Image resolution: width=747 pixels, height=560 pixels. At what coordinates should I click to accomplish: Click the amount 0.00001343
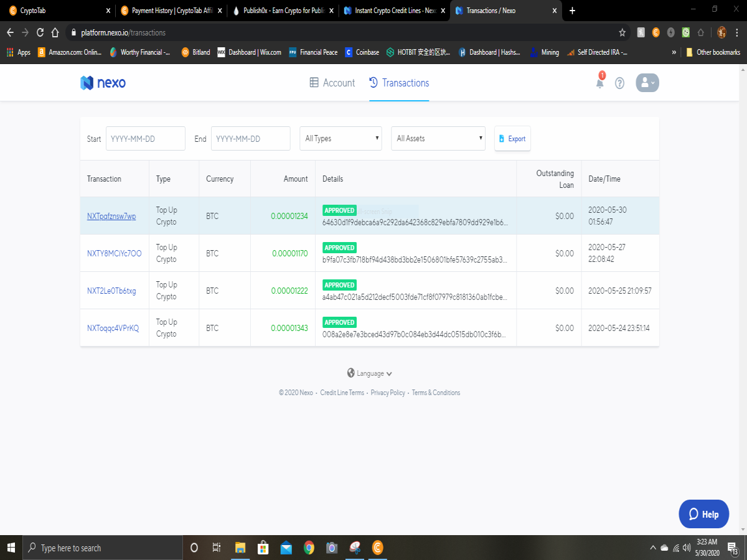pos(289,328)
